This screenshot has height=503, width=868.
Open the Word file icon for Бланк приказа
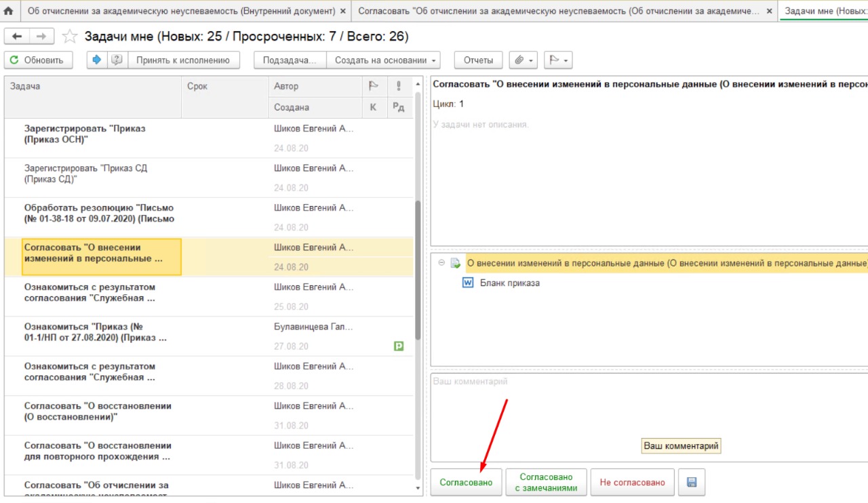click(x=468, y=283)
